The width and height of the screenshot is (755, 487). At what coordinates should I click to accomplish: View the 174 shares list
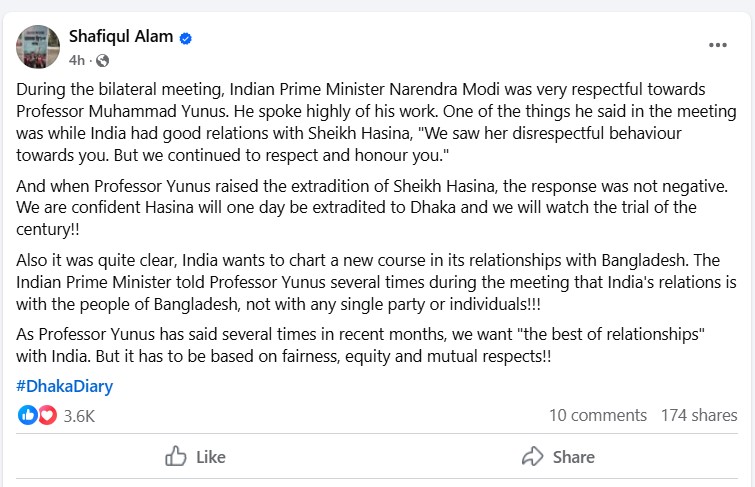(699, 415)
